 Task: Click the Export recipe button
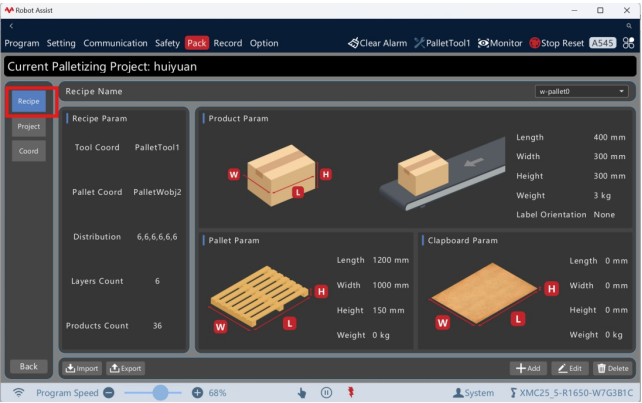[x=126, y=368]
